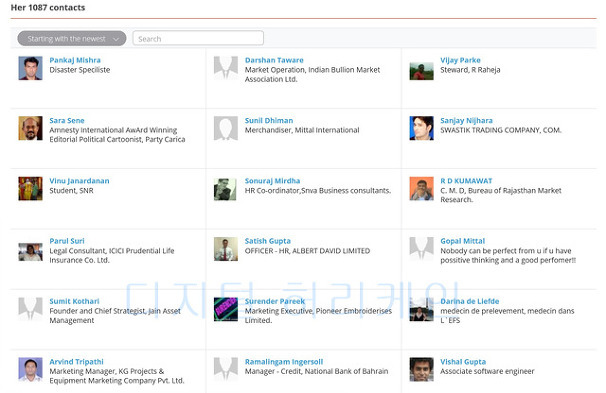Click 'Associate software engineer' text
The height and width of the screenshot is (393, 606).
point(487,371)
